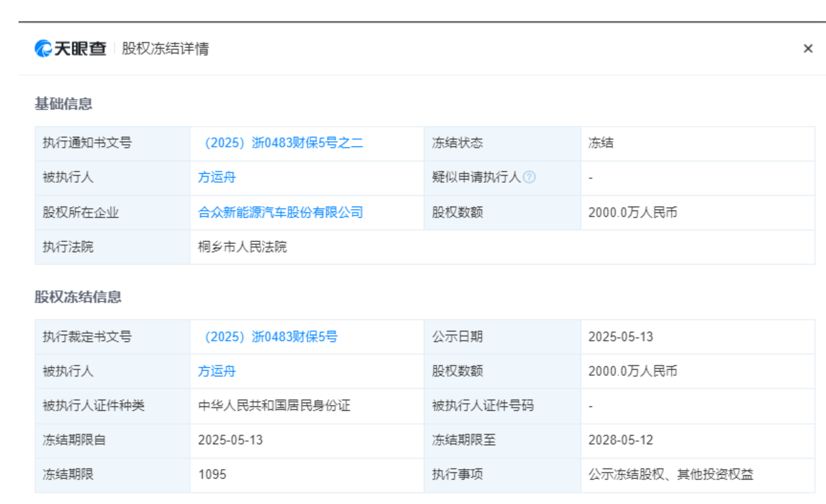The width and height of the screenshot is (826, 504).
Task: Open 方运舟 link under 股权冻结信息
Action: pyautogui.click(x=217, y=371)
